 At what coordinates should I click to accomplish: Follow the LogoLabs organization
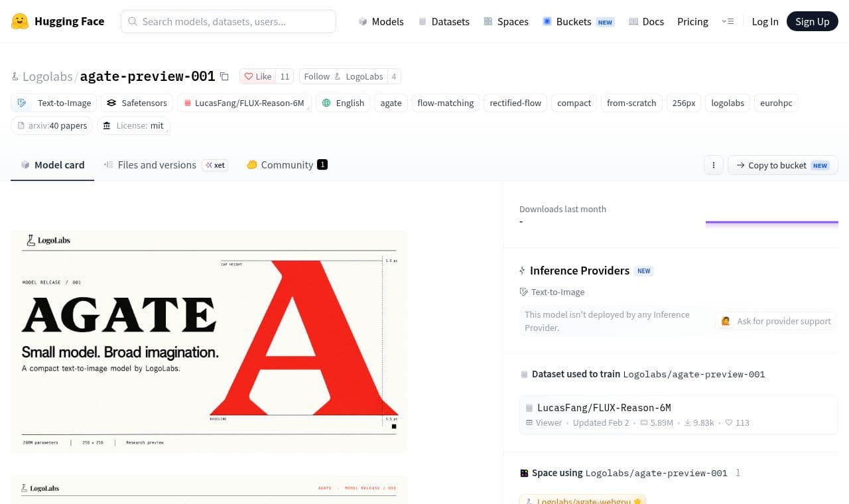point(343,76)
